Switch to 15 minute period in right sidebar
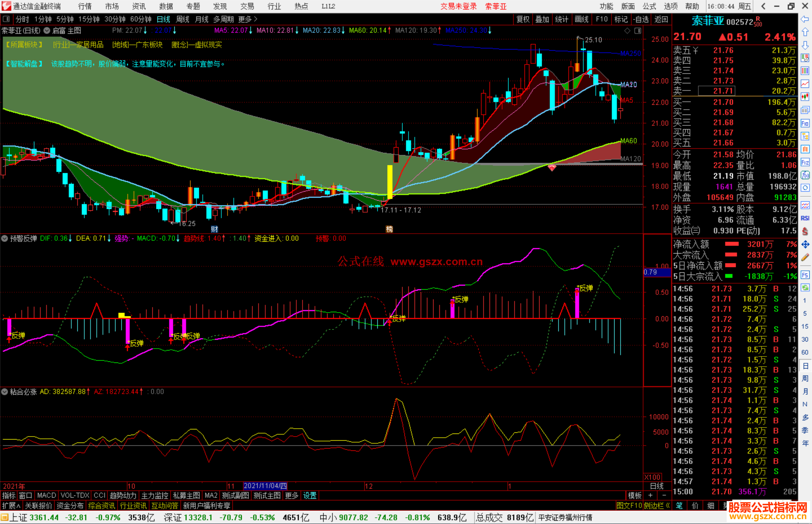The height and width of the screenshot is (524, 812). [805, 326]
